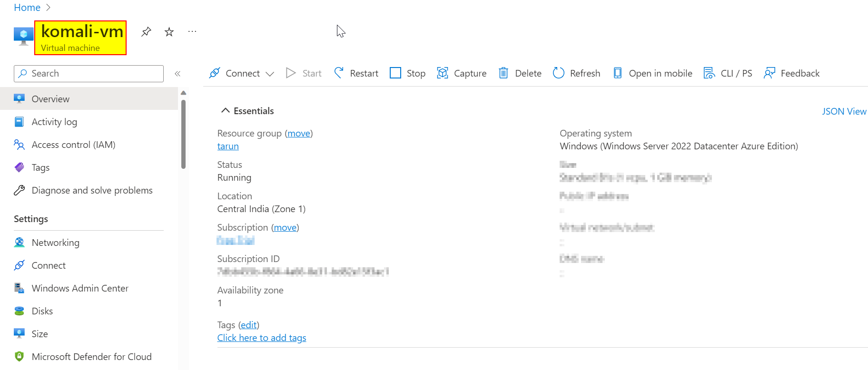Image resolution: width=868 pixels, height=370 pixels.
Task: Click the Start play icon
Action: [291, 73]
